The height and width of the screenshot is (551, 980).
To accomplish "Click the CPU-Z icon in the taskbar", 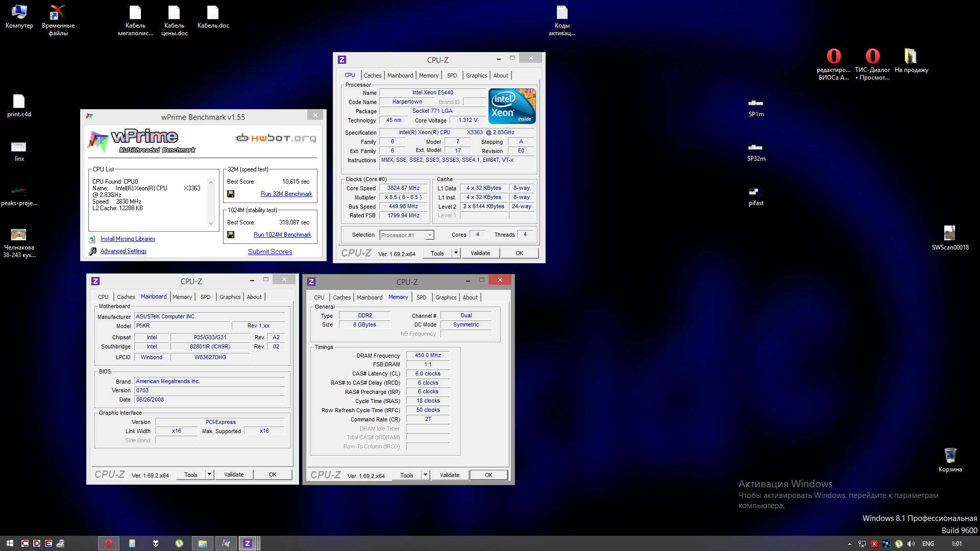I will tap(248, 543).
